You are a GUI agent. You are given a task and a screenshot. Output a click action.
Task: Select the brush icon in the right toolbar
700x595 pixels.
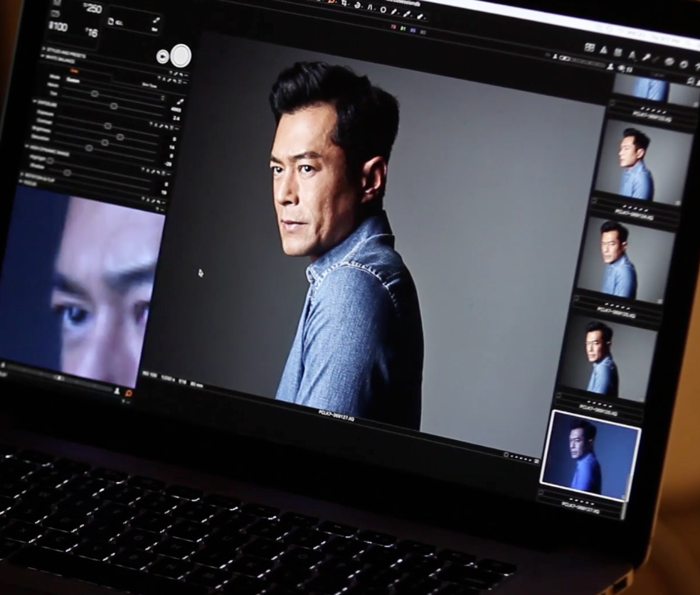(645, 58)
